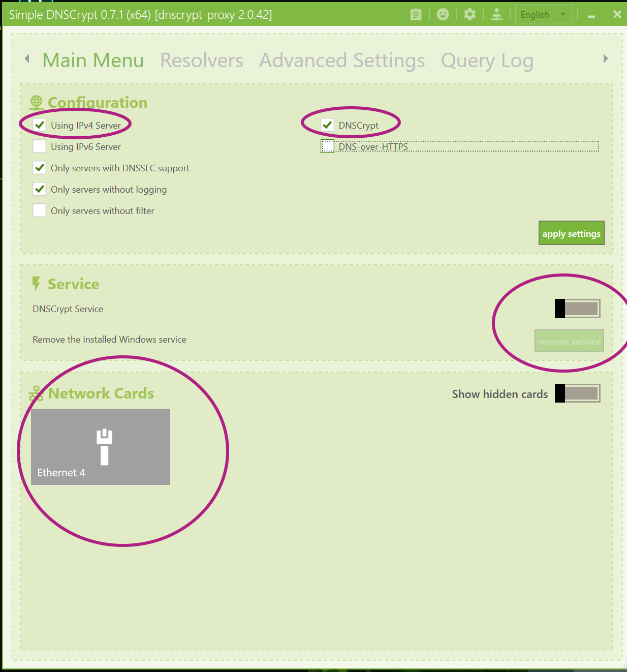Open settings via the gear icon
627x672 pixels.
tap(470, 14)
